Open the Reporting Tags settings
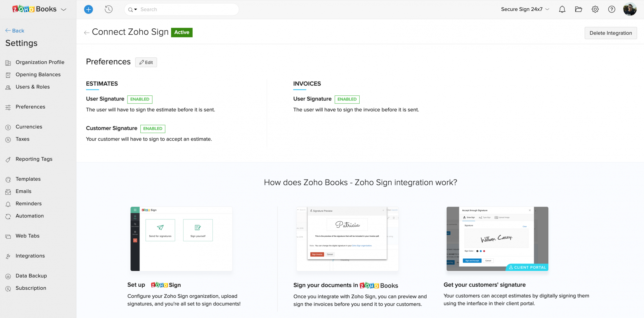 [33, 159]
